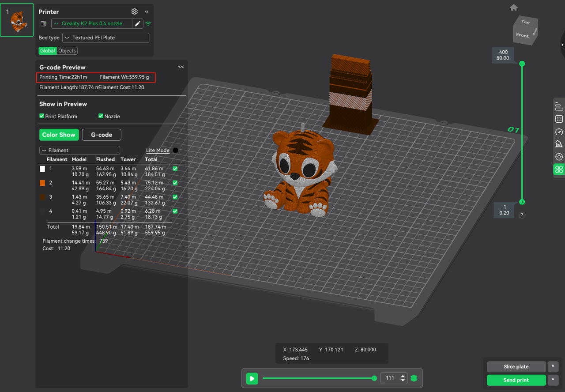This screenshot has height=392, width=565.
Task: Open layer slider help question mark
Action: [x=522, y=215]
